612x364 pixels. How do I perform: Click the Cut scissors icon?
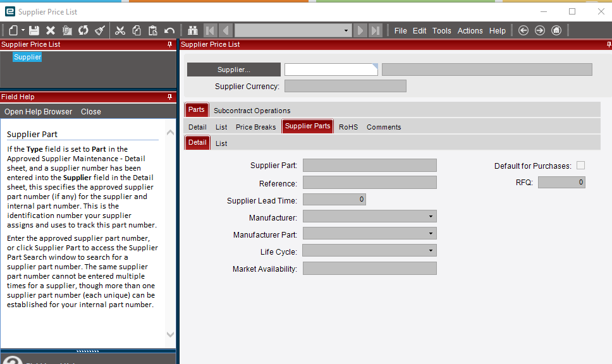click(120, 30)
